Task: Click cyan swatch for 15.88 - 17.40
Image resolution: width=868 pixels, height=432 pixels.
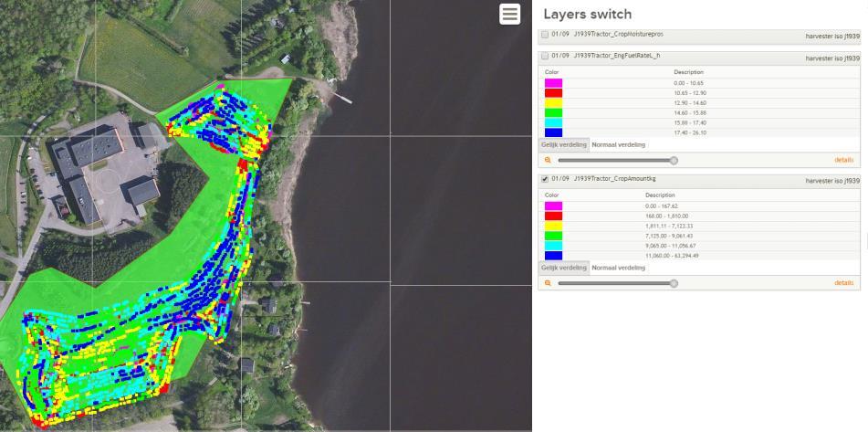Action: (x=554, y=123)
